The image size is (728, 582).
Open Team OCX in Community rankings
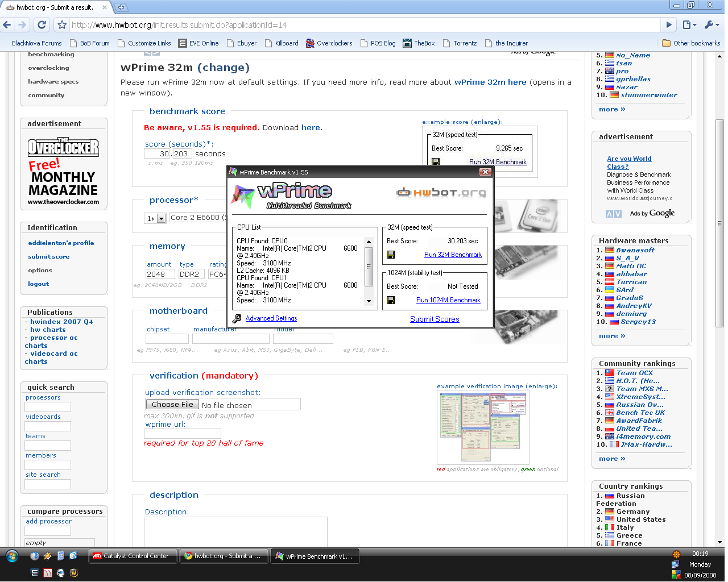pos(635,373)
